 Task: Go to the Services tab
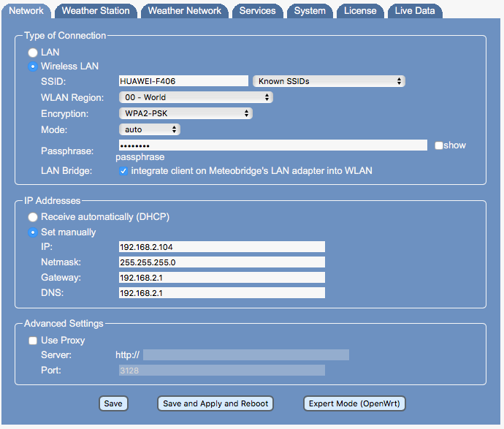257,11
